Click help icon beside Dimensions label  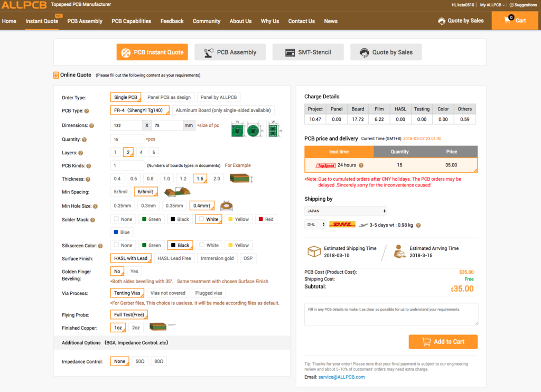tap(91, 126)
